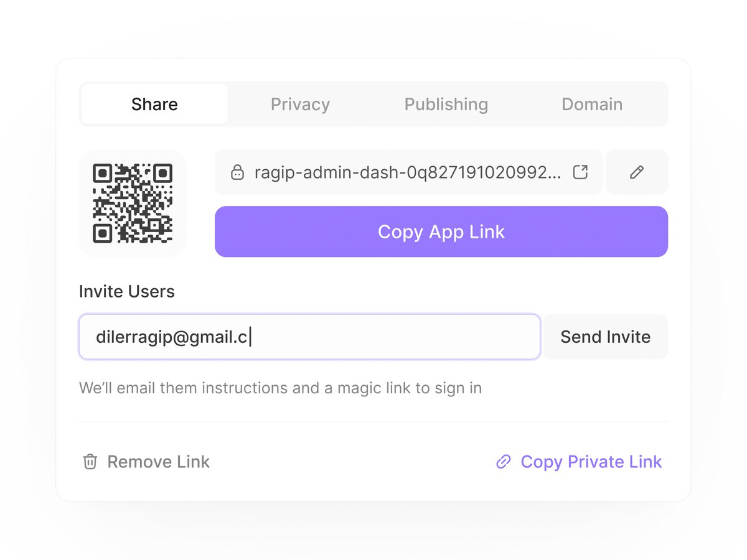Open the Privacy tab
Screen dimensions: 747x560
[x=300, y=104]
